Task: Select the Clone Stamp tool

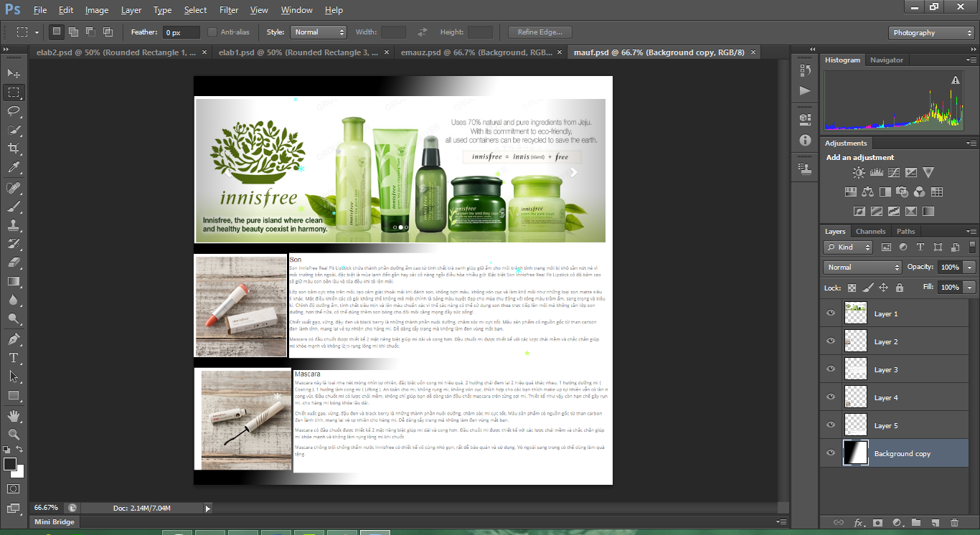Action: [14, 225]
